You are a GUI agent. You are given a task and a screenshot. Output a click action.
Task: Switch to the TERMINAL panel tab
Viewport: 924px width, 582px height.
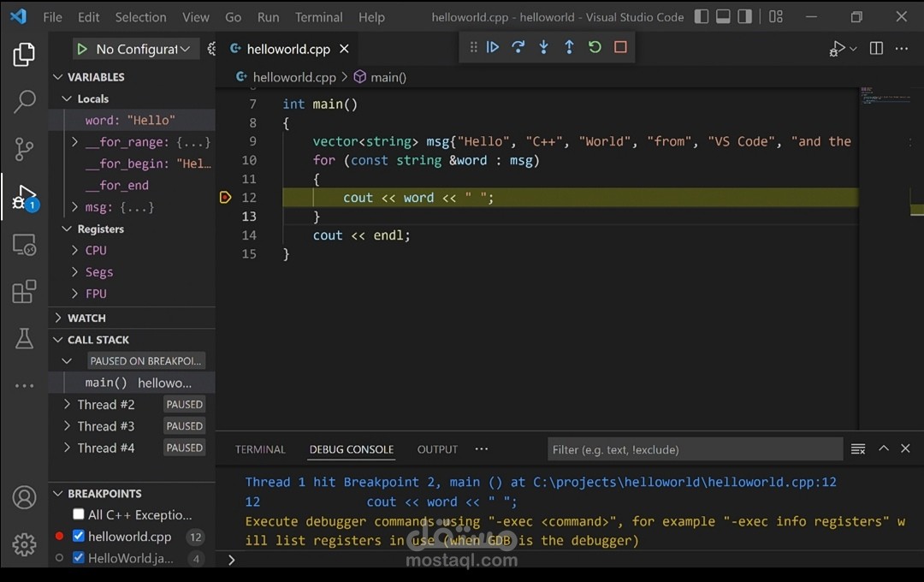click(260, 449)
